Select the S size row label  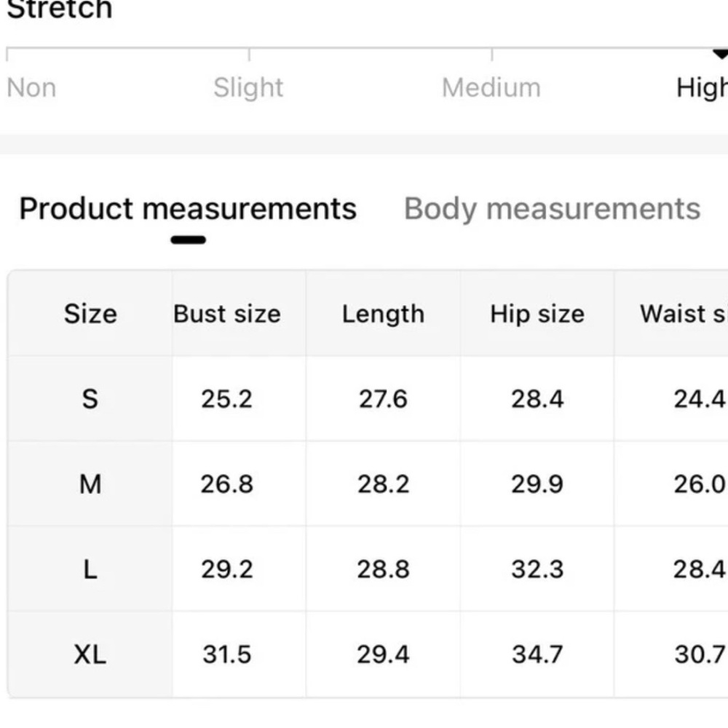pos(90,399)
